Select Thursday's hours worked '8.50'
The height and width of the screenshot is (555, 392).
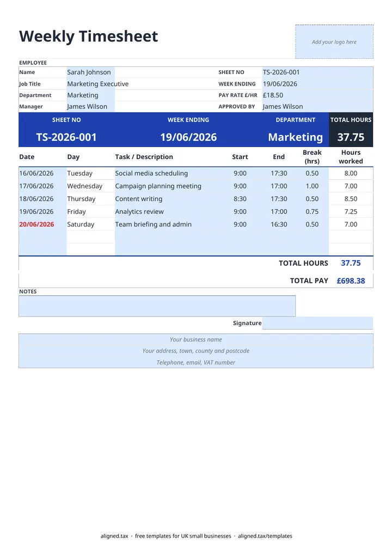point(351,199)
